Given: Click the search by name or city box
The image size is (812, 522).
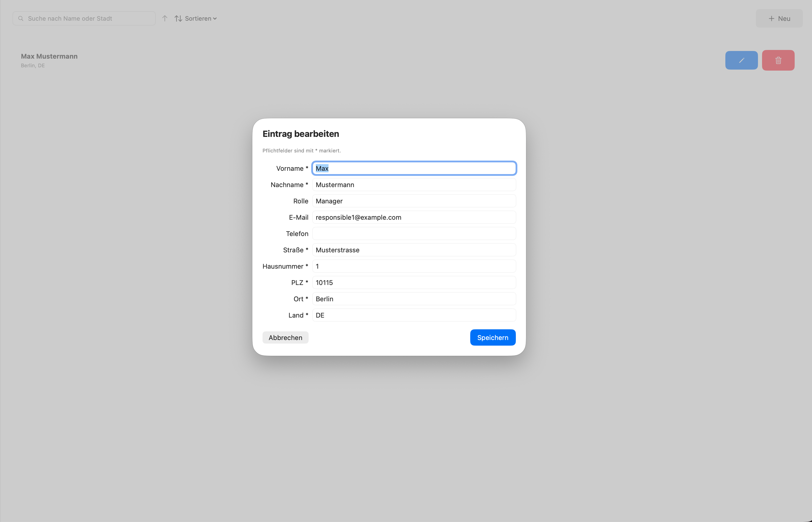Looking at the screenshot, I should point(88,18).
